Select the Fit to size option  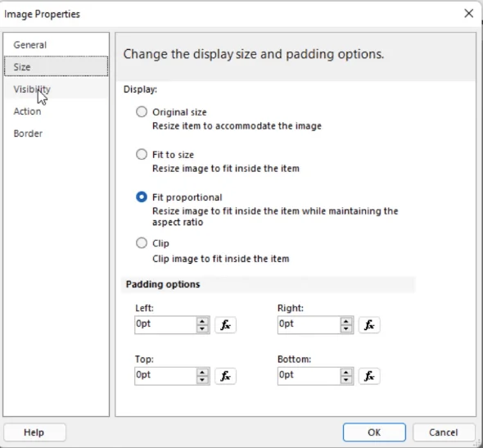(x=142, y=154)
